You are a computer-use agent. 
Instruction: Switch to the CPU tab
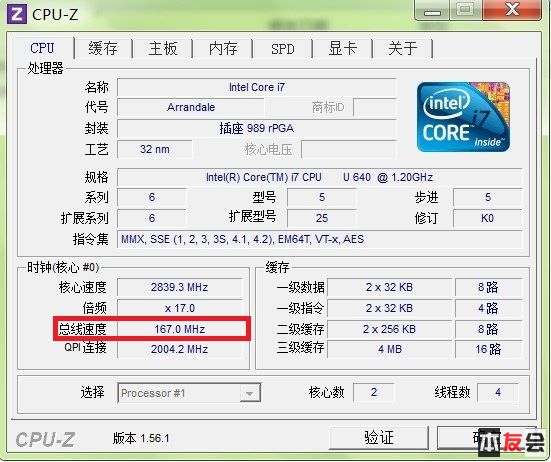click(x=42, y=48)
